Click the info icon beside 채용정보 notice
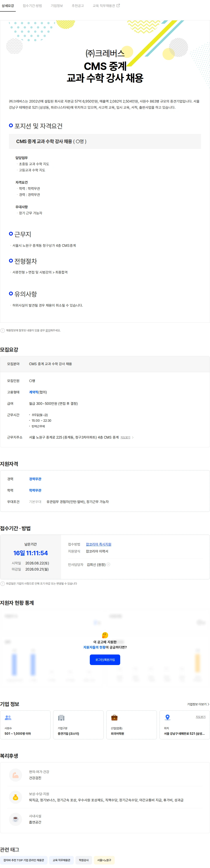This screenshot has width=210, height=868. coord(3,330)
